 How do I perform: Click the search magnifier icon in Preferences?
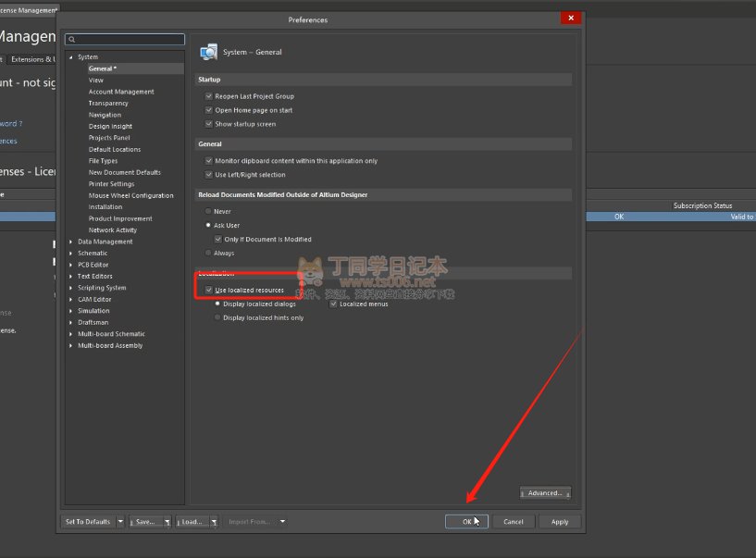pos(71,40)
